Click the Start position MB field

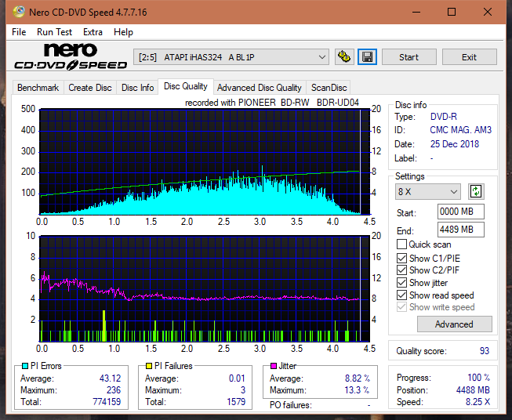pos(460,212)
